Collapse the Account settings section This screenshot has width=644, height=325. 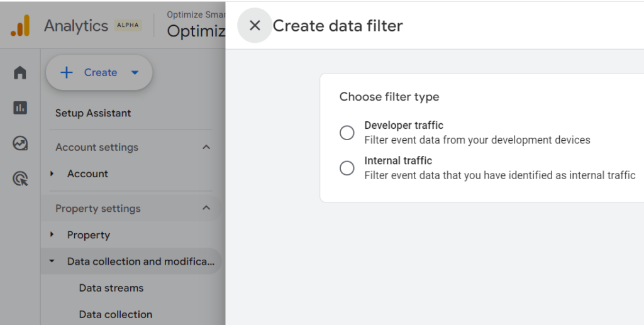point(206,147)
